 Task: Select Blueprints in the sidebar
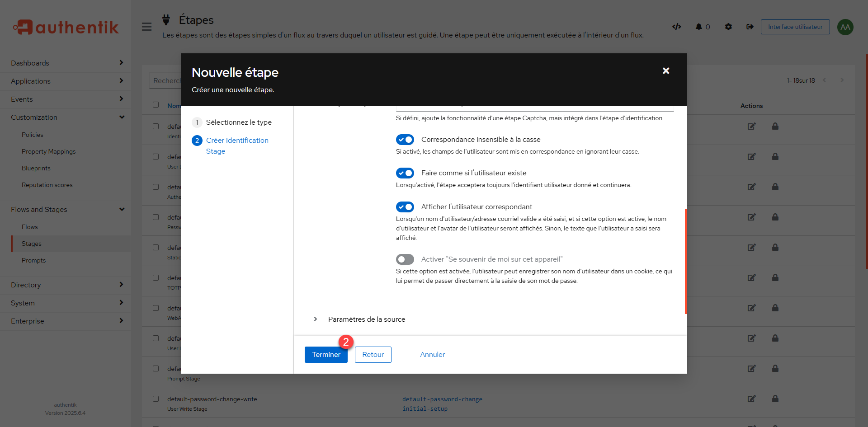36,169
